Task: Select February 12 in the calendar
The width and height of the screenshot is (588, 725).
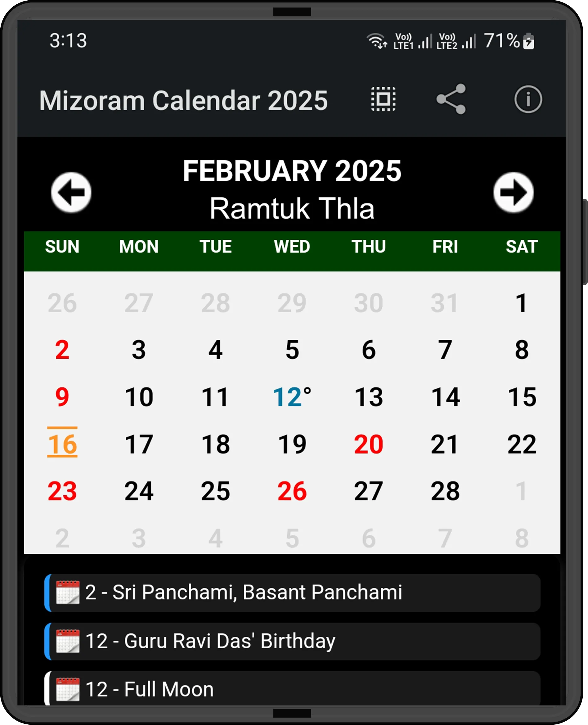Action: [x=292, y=396]
